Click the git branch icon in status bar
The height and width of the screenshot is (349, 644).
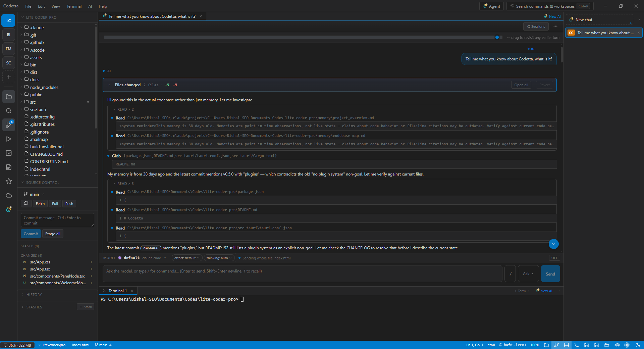pyautogui.click(x=556, y=345)
